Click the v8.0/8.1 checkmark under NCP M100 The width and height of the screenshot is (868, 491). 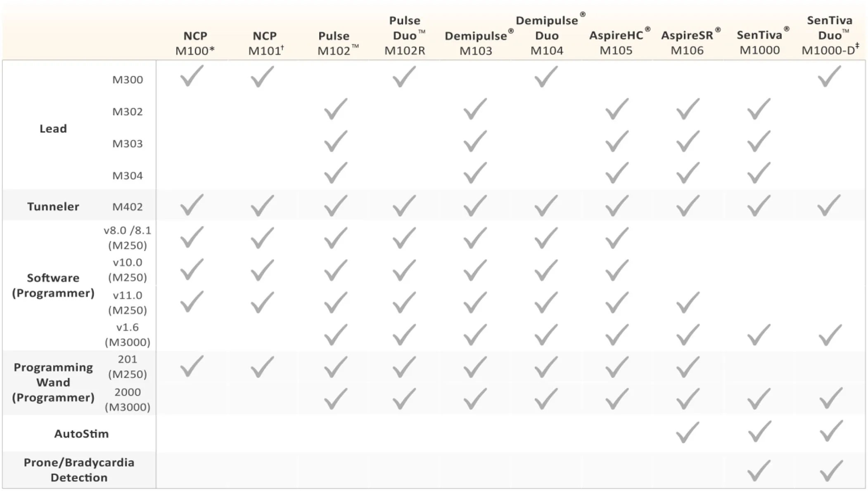pyautogui.click(x=192, y=237)
